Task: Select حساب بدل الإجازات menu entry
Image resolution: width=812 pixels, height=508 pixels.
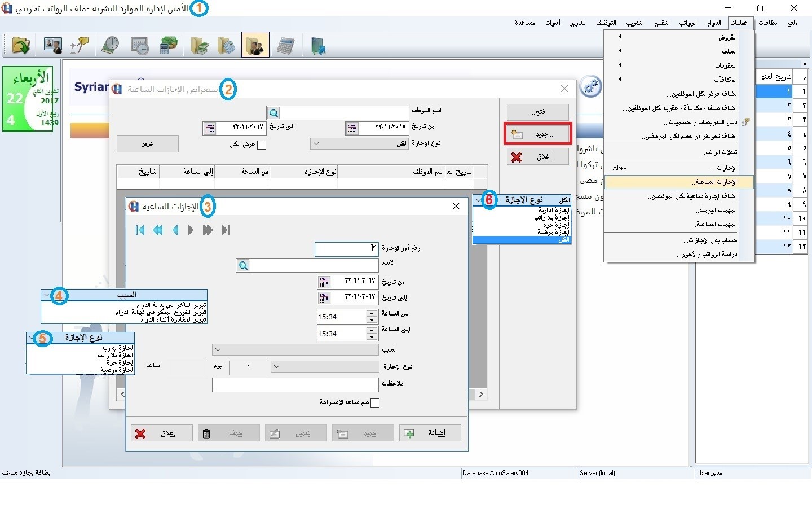Action: [x=679, y=240]
